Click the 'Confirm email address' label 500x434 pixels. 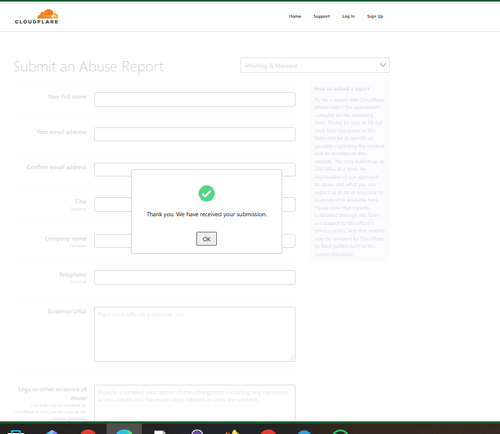(x=56, y=167)
